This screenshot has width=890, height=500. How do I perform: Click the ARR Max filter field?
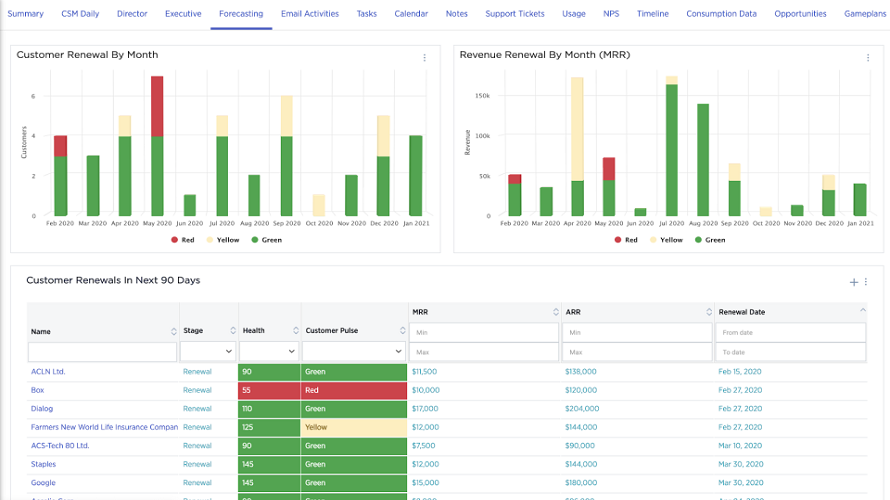(x=637, y=352)
